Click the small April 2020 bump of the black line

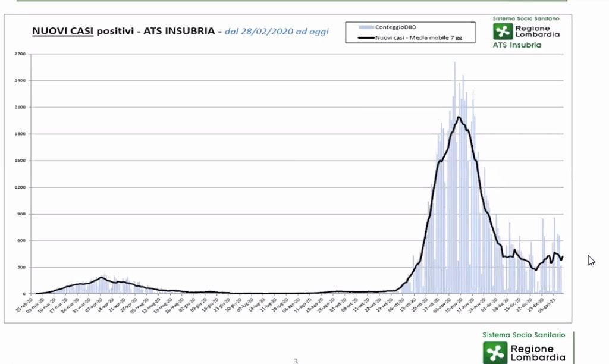pyautogui.click(x=102, y=277)
